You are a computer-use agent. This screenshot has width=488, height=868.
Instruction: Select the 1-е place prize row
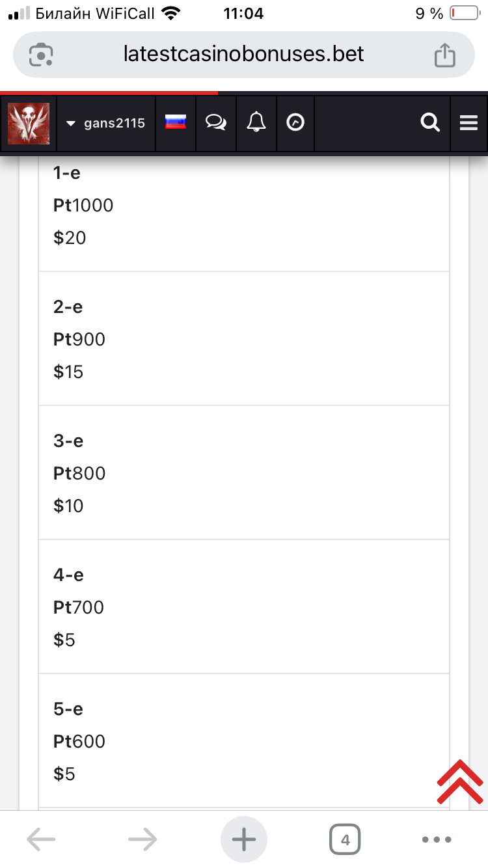243,206
